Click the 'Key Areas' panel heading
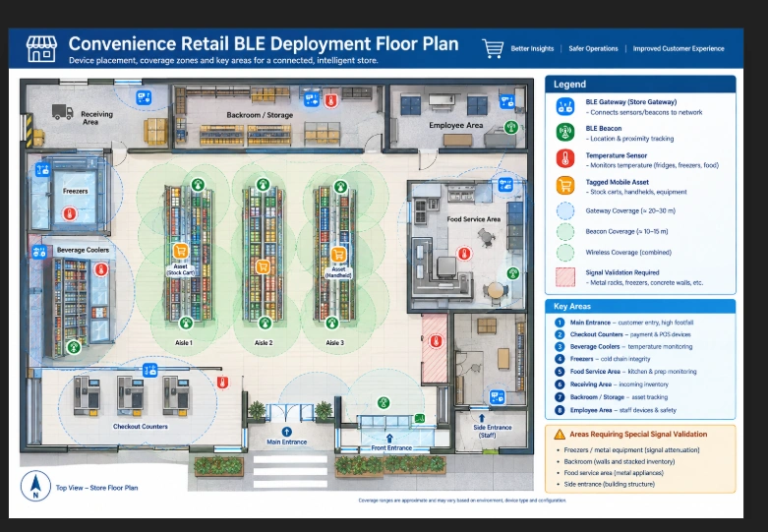 (572, 306)
